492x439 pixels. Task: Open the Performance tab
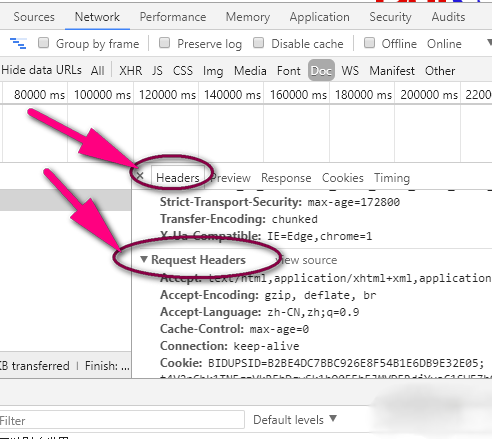click(173, 17)
